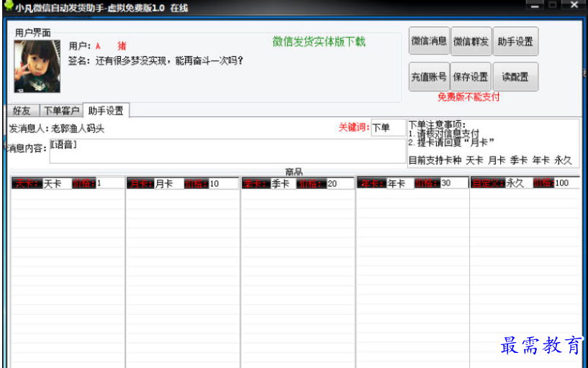
Task: Click the 关键词 input field containing 下单
Action: pyautogui.click(x=388, y=127)
